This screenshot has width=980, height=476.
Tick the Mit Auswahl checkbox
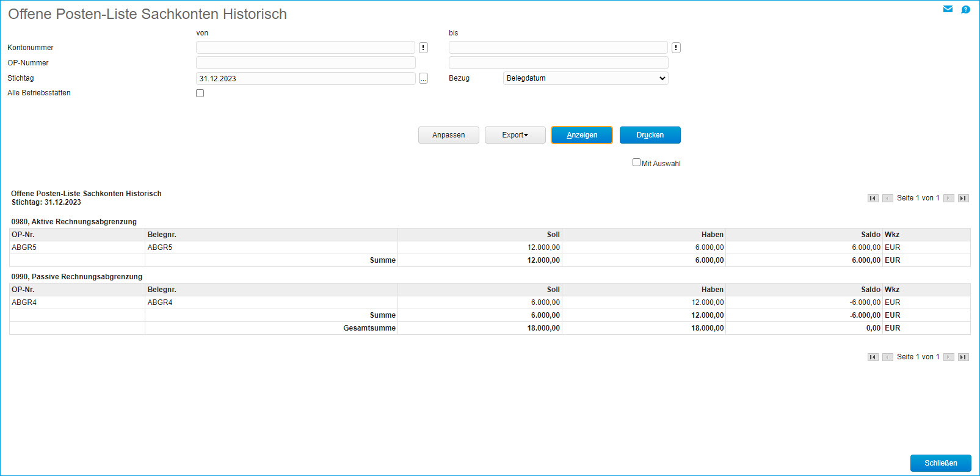coord(636,163)
